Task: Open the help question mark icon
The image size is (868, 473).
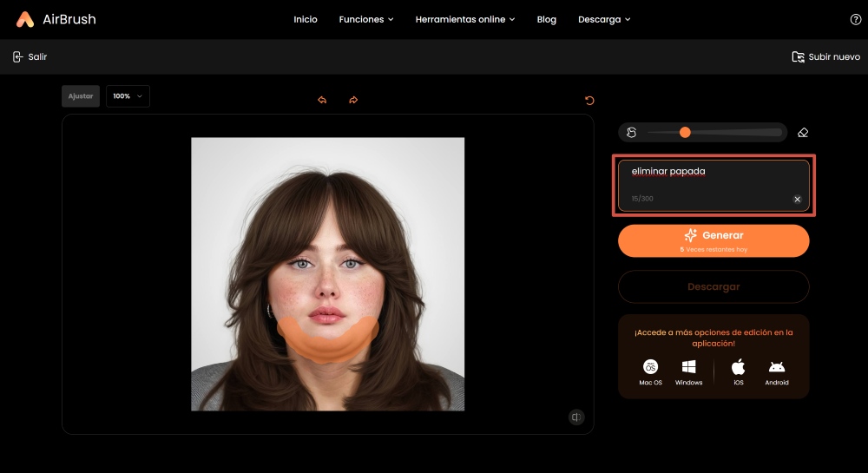Action: 855,19
